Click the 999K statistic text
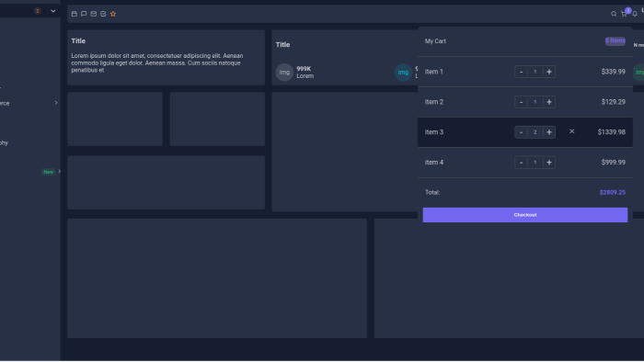 tap(304, 69)
